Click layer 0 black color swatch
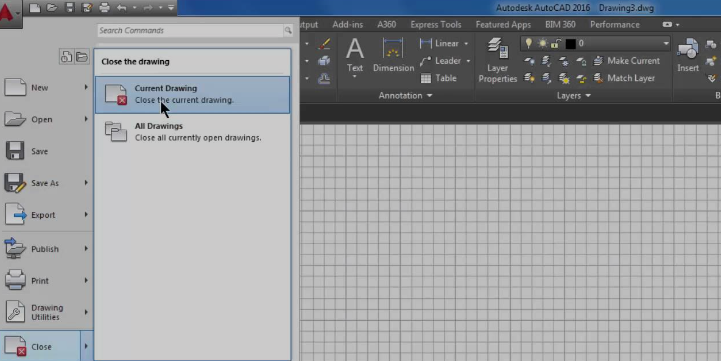 571,44
